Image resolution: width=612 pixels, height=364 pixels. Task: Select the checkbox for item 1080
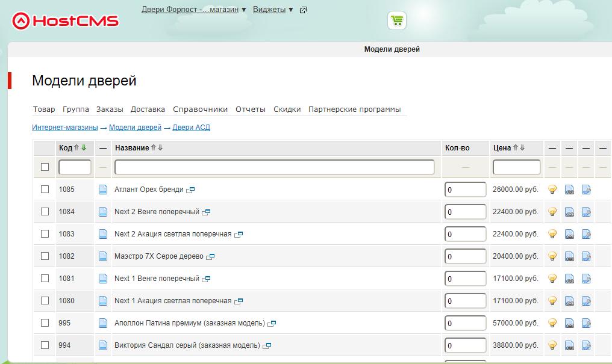click(45, 300)
